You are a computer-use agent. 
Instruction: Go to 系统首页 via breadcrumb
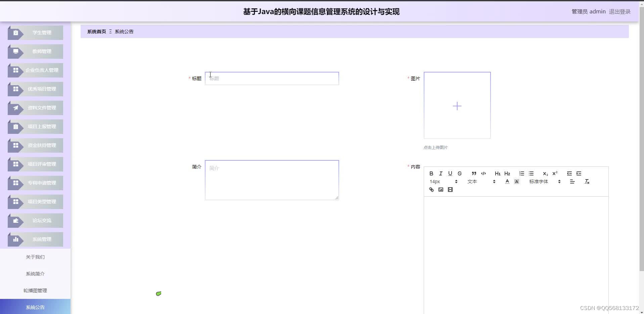[x=97, y=32]
